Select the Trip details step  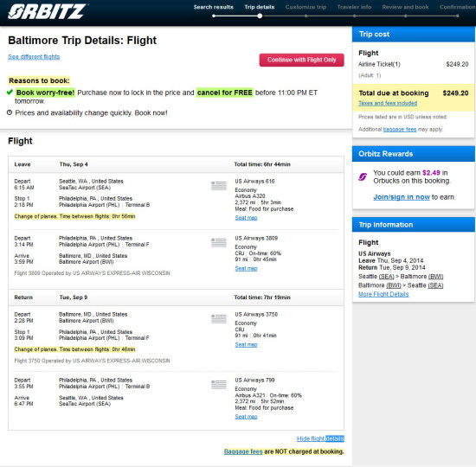(260, 7)
